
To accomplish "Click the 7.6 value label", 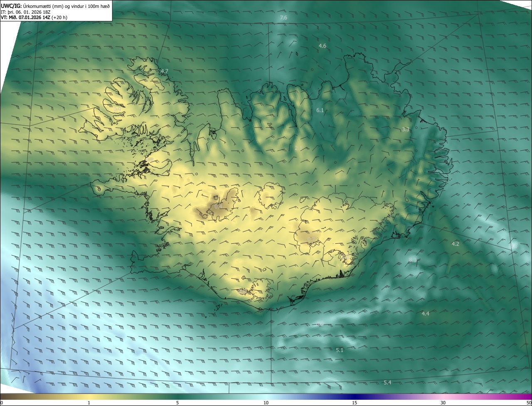I will click(283, 17).
